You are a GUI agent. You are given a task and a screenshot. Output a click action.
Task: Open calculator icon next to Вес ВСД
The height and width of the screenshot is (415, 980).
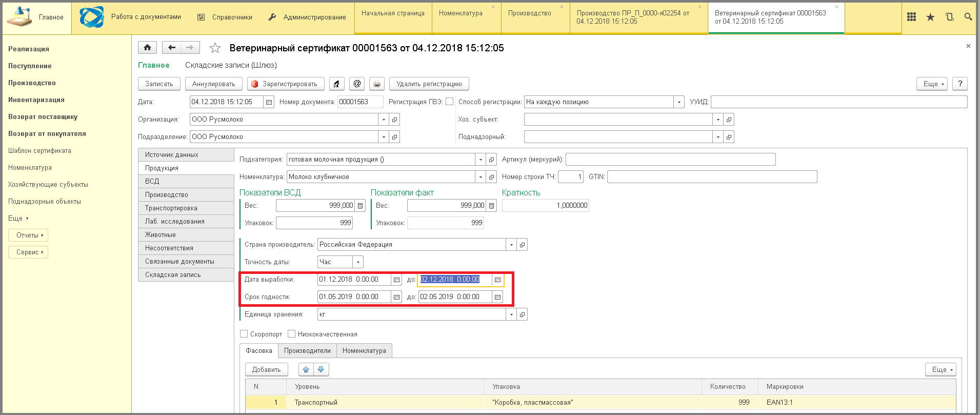point(361,206)
